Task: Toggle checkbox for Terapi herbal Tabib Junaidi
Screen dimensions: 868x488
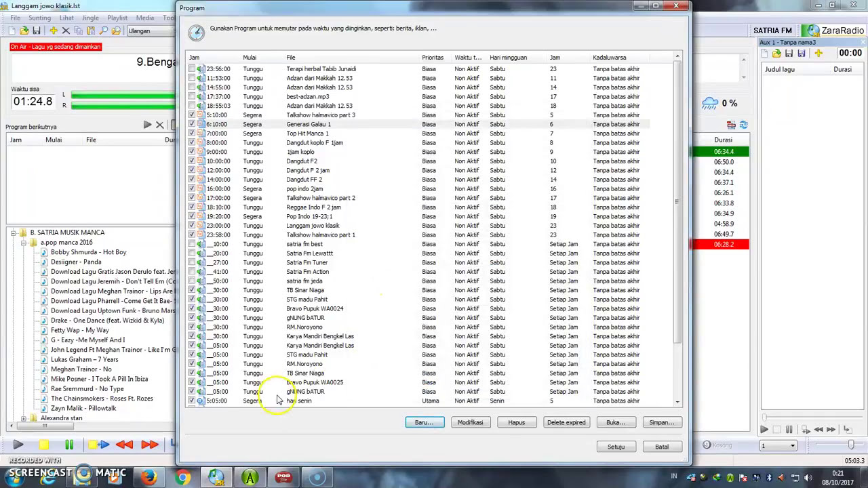Action: (x=192, y=68)
